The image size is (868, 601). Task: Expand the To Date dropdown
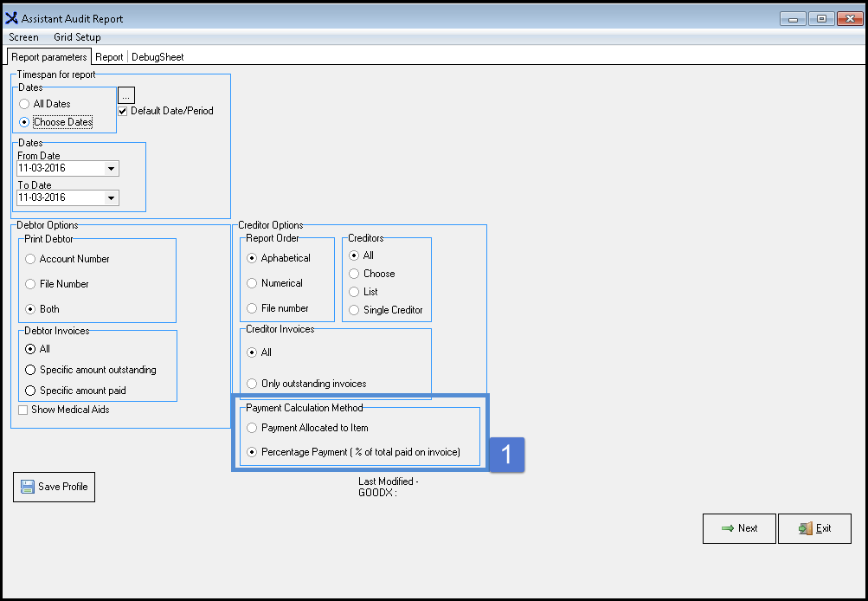[x=111, y=198]
